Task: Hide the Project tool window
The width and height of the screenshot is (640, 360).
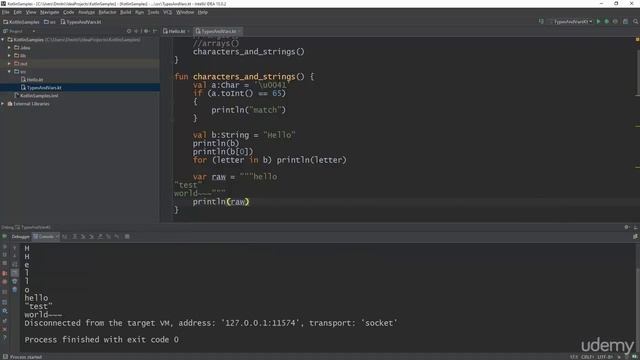Action: (155, 31)
